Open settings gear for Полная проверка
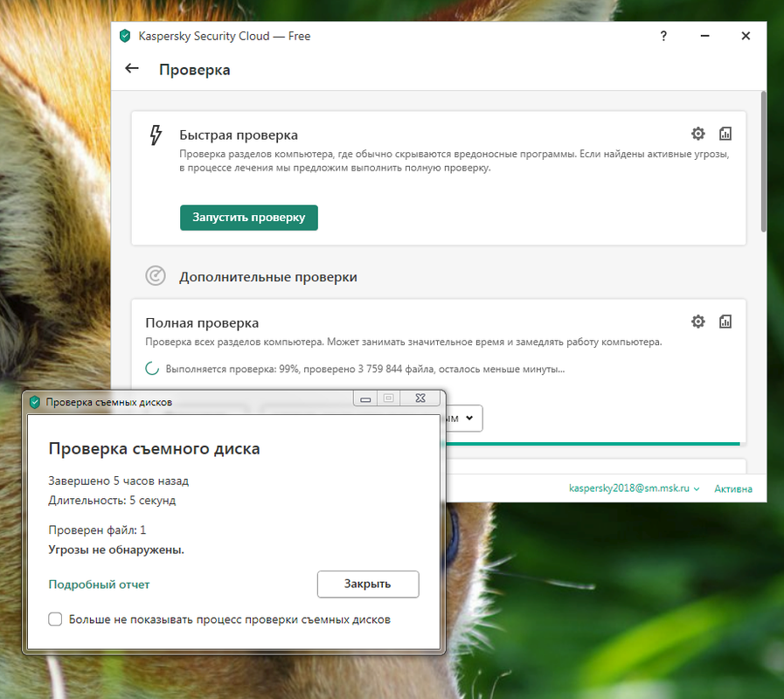The height and width of the screenshot is (699, 784). 698,322
